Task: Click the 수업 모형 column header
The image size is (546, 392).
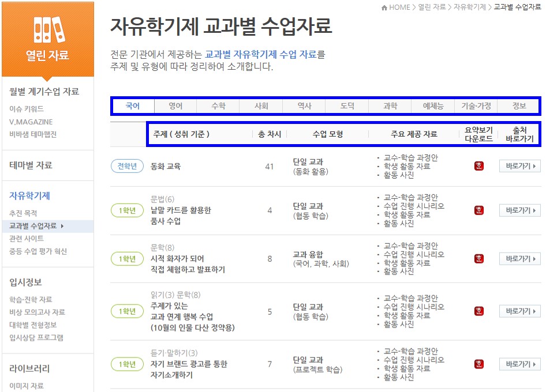Action: tap(328, 134)
